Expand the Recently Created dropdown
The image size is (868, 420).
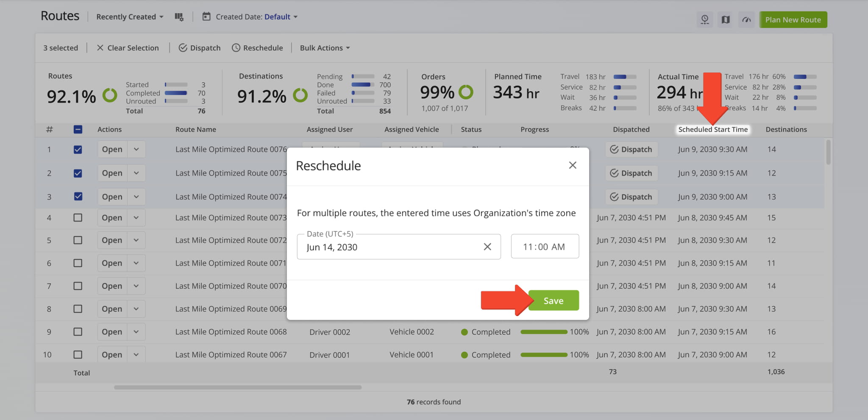[130, 17]
